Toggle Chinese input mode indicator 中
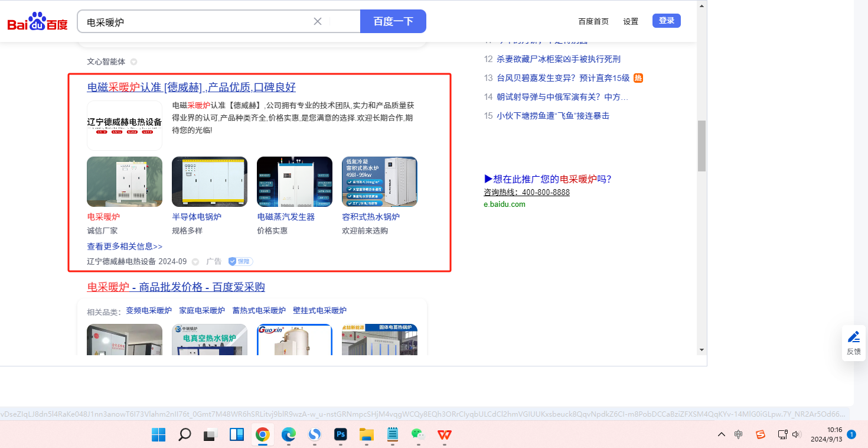 738,435
